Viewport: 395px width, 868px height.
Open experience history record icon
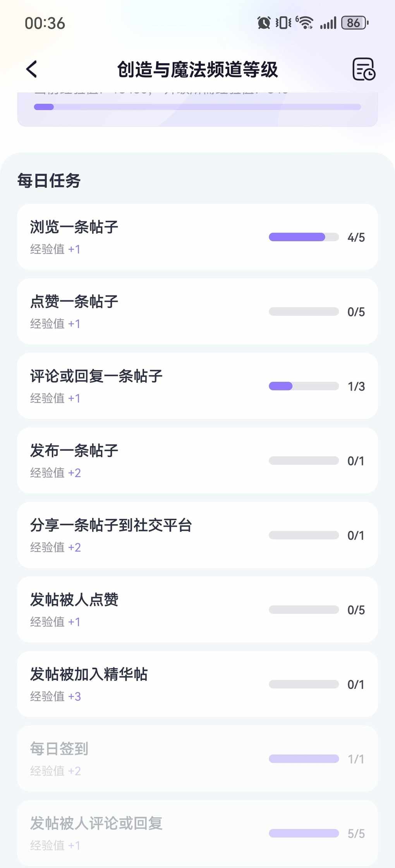[x=363, y=69]
